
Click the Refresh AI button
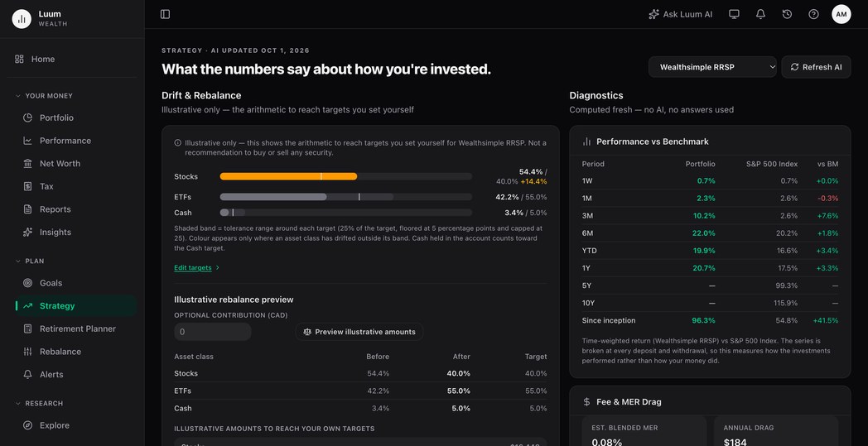(x=816, y=67)
